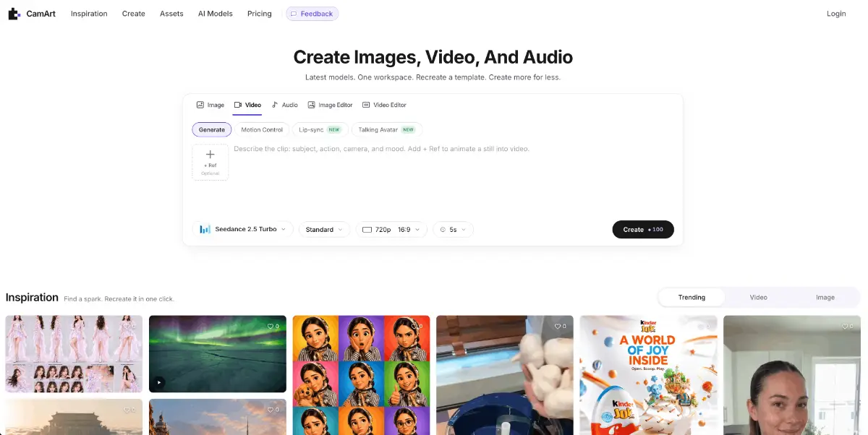Open the Video Editor tab

[384, 105]
